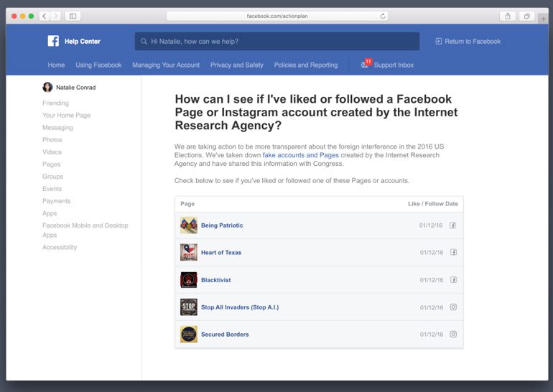Select Pages in the sidebar
Image resolution: width=553 pixels, height=392 pixels.
51,164
